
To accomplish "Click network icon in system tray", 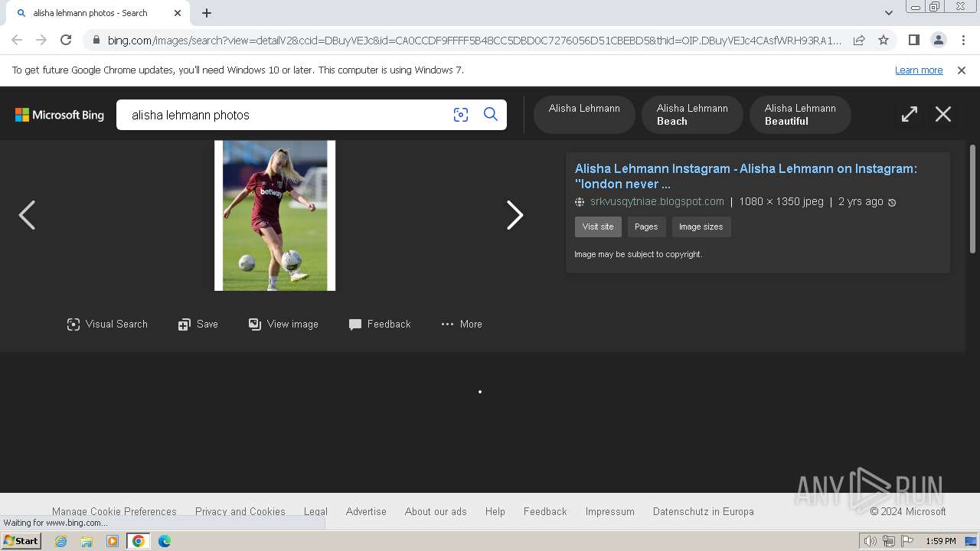I will coord(889,541).
